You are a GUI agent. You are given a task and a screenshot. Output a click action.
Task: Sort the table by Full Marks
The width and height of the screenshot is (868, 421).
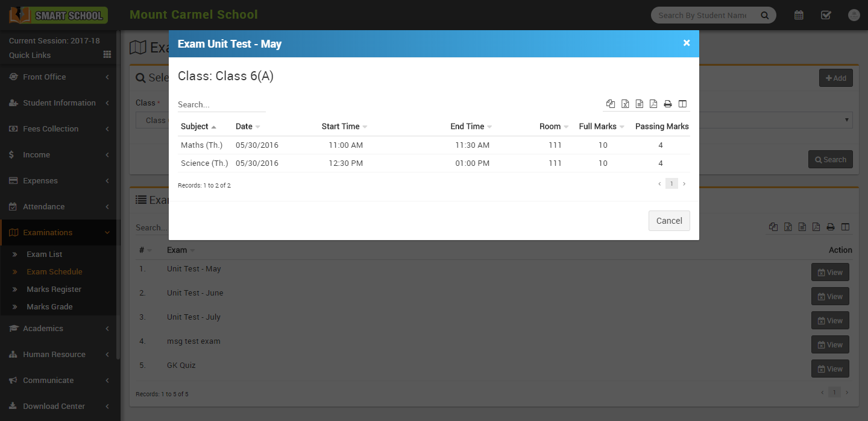coord(598,127)
